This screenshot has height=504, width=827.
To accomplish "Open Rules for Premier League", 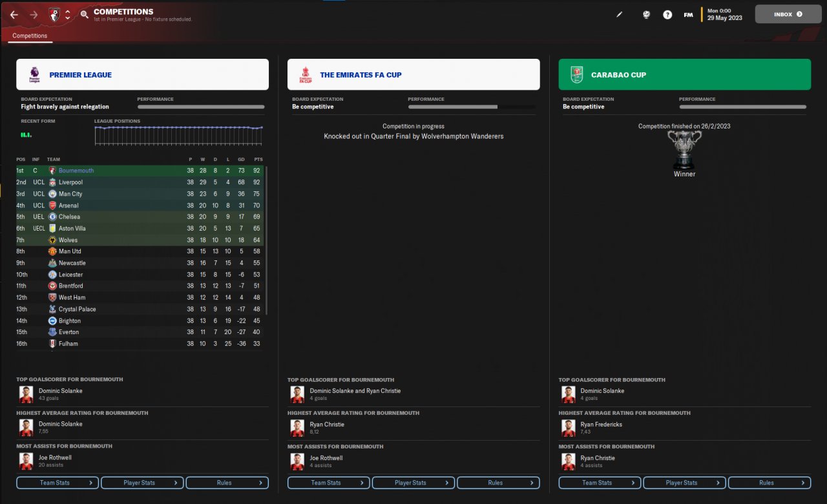I will click(x=227, y=483).
